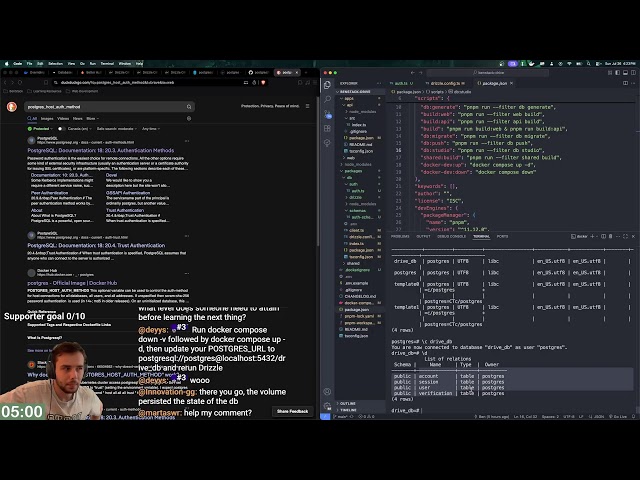Click the Wi-Fi icon in macOS menu bar
Image resolution: width=640 pixels, height=480 pixels.
(569, 64)
